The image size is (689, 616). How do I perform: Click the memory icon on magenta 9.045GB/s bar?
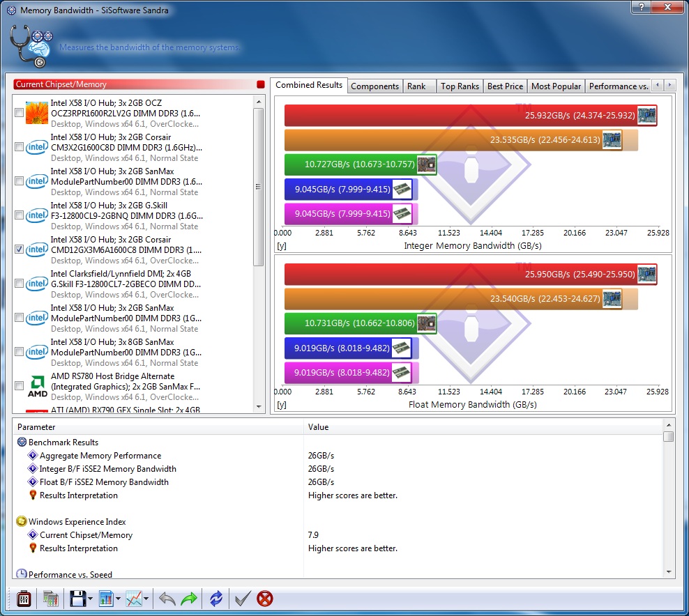(x=402, y=214)
